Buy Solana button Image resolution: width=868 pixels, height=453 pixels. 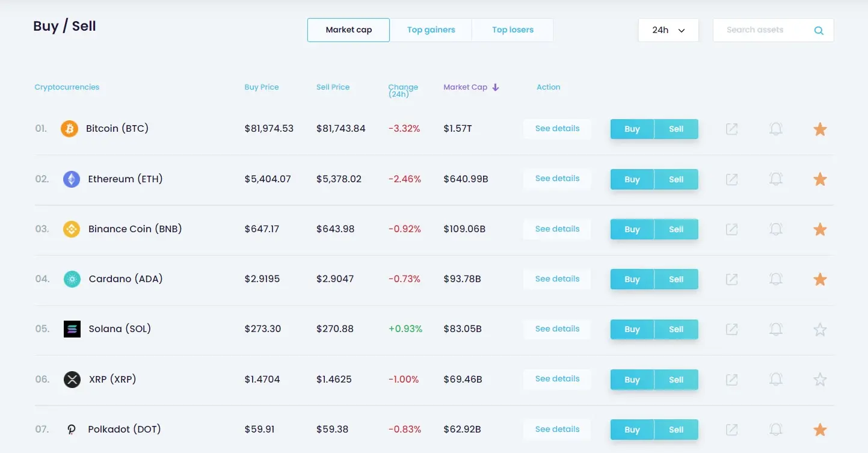[632, 329]
